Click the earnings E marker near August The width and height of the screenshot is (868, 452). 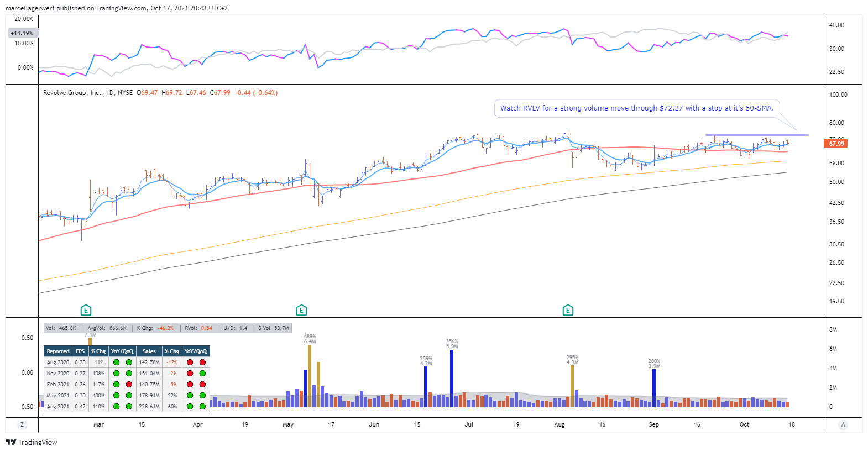(568, 310)
